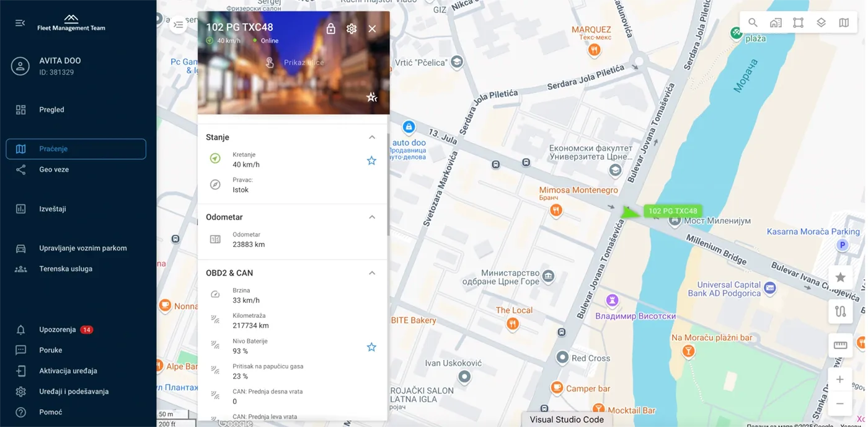Image resolution: width=868 pixels, height=427 pixels.
Task: Click the map favorites star button
Action: [x=840, y=277]
